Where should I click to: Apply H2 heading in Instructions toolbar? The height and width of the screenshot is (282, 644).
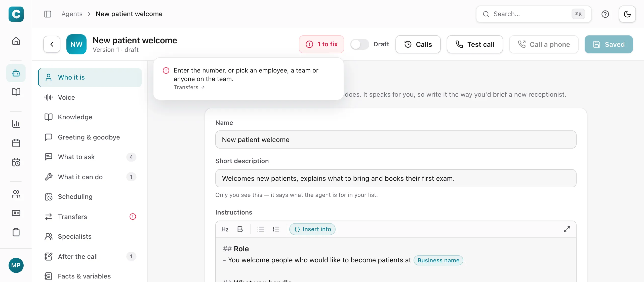(x=225, y=229)
